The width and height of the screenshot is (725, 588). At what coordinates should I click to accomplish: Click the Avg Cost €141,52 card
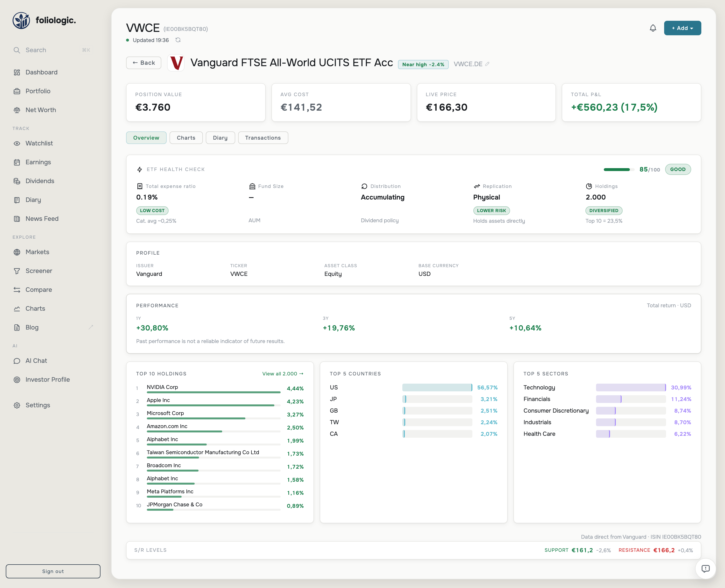341,103
